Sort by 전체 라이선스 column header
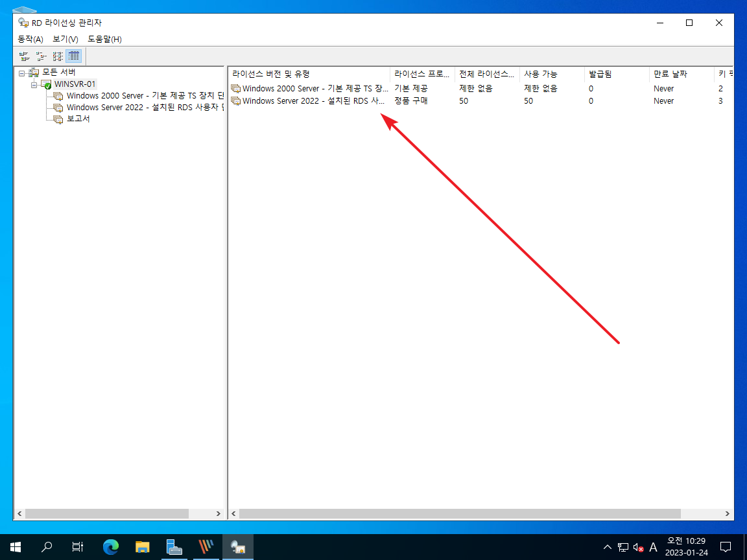The image size is (747, 560). (x=487, y=75)
